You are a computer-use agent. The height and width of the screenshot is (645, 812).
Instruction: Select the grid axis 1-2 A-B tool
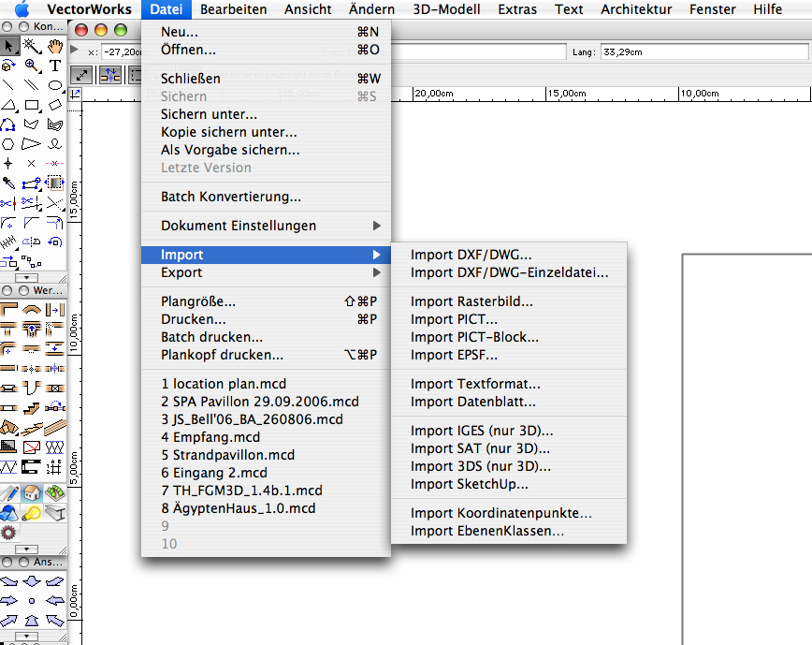coord(55,467)
